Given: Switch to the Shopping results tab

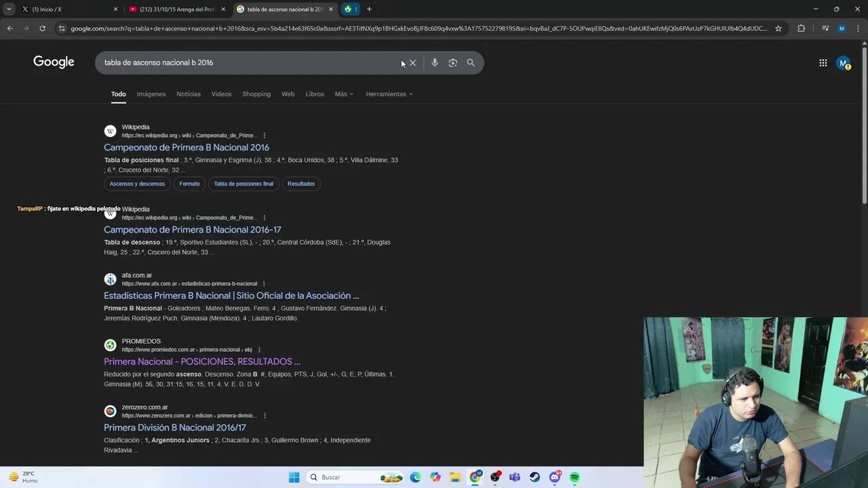Looking at the screenshot, I should (x=256, y=94).
